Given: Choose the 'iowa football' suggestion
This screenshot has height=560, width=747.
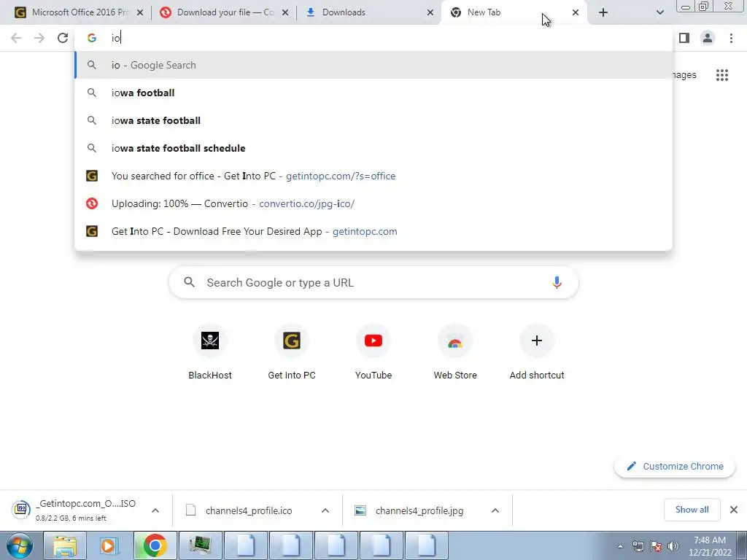Looking at the screenshot, I should click(373, 93).
